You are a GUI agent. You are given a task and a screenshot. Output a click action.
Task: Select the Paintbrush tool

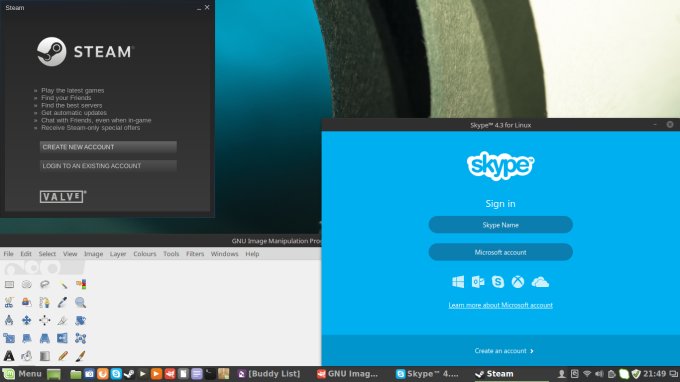[x=80, y=356]
